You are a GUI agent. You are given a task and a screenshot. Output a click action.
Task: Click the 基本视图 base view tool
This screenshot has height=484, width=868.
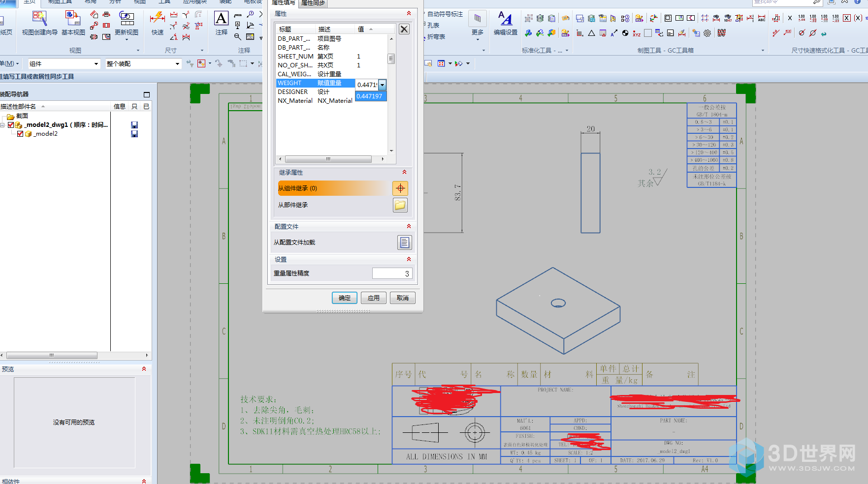(73, 23)
